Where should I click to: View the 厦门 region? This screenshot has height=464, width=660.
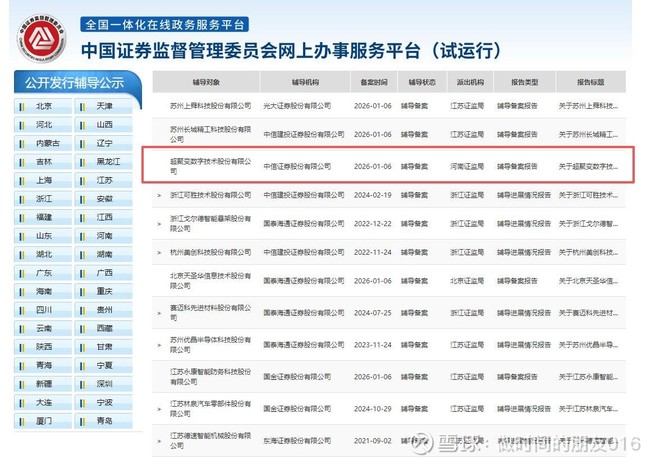[43, 421]
